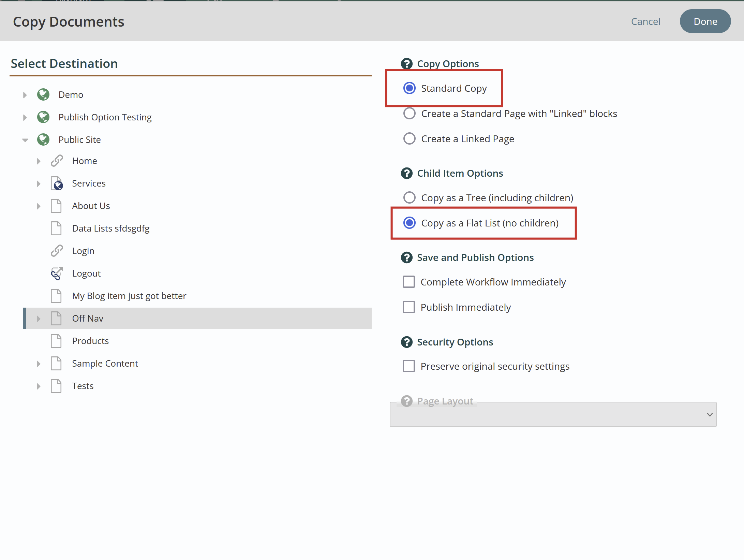Click the About Us page icon

tap(56, 206)
